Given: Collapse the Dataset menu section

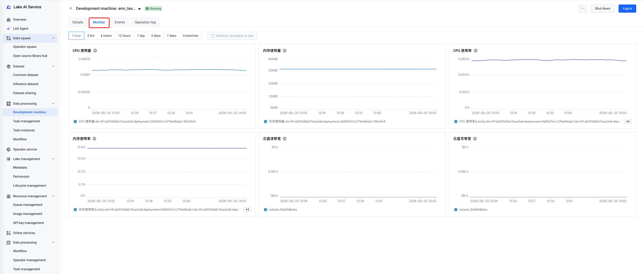Looking at the screenshot, I should pyautogui.click(x=53, y=66).
